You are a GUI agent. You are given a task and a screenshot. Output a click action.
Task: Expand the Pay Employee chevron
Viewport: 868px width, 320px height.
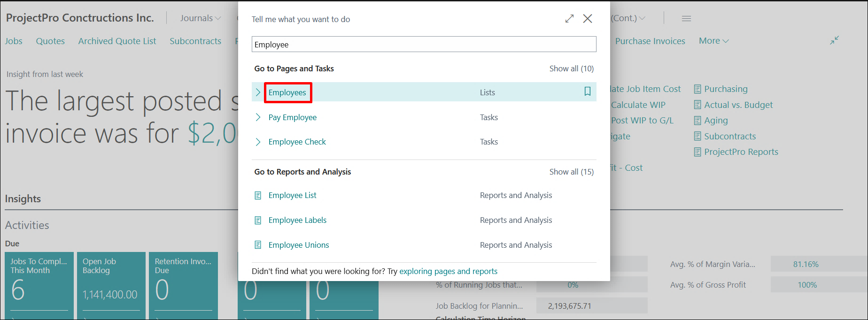point(258,117)
